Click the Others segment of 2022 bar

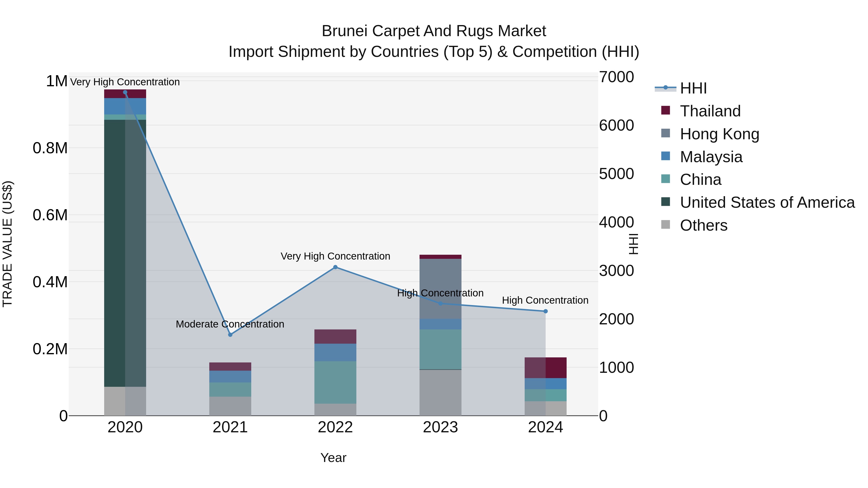click(335, 409)
